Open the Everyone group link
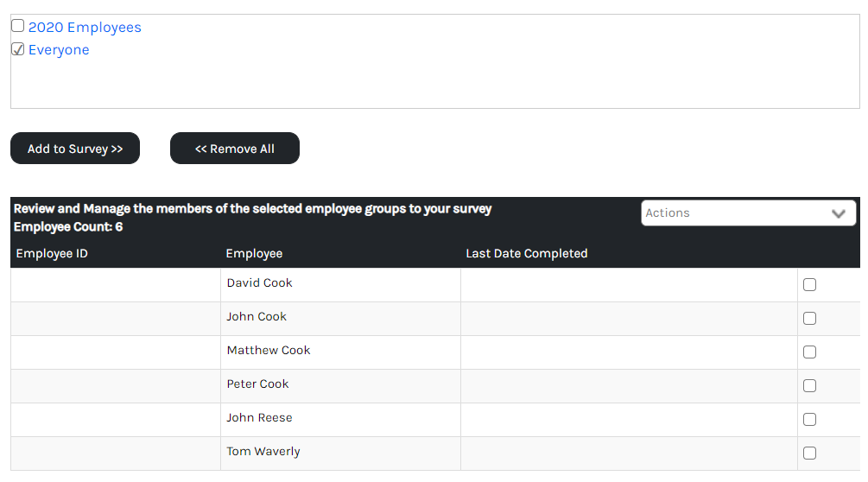This screenshot has width=868, height=482. (59, 50)
